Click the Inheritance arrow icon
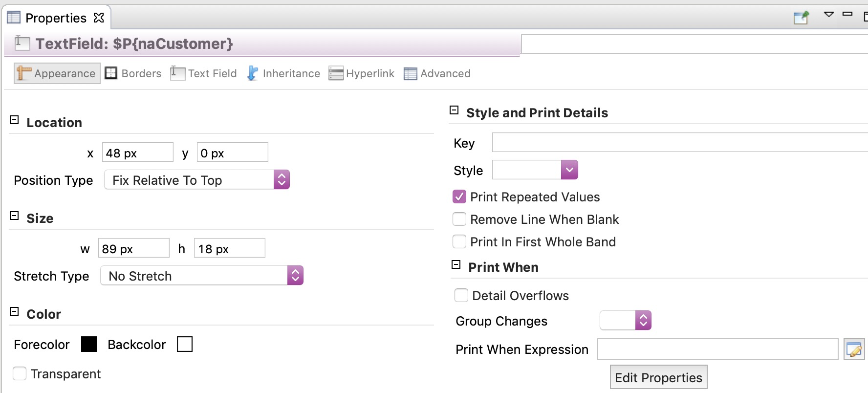 252,73
